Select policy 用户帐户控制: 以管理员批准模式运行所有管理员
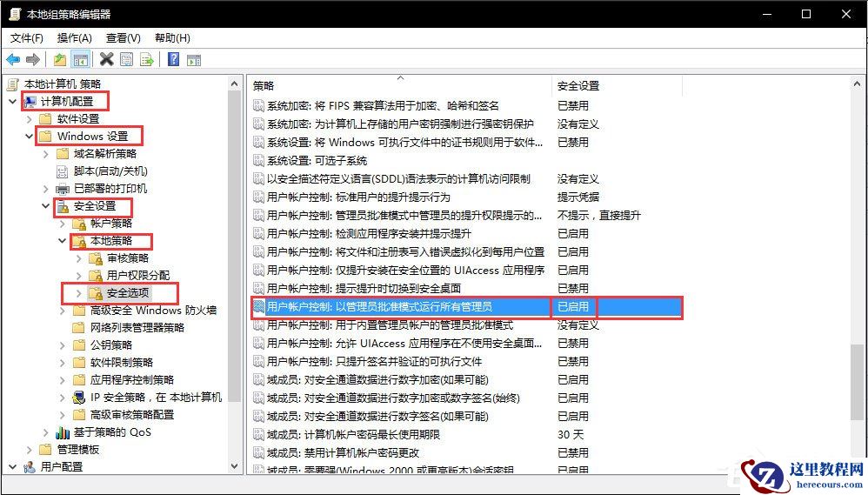868x495 pixels. point(379,307)
